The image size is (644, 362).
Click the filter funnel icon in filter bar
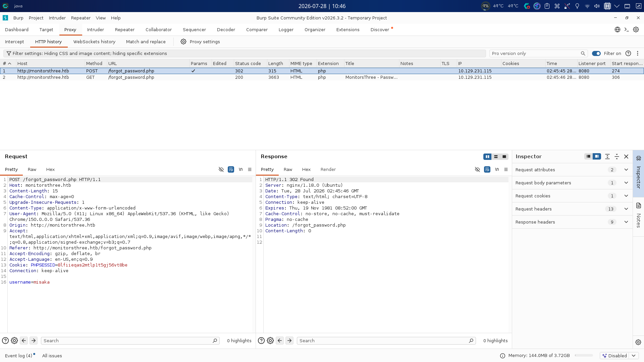(9, 53)
